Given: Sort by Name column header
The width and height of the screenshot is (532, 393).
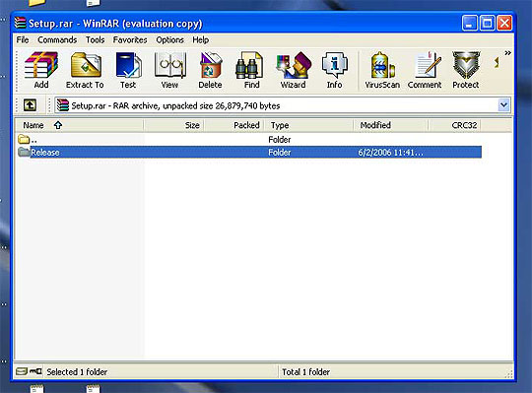Looking at the screenshot, I should [79, 125].
